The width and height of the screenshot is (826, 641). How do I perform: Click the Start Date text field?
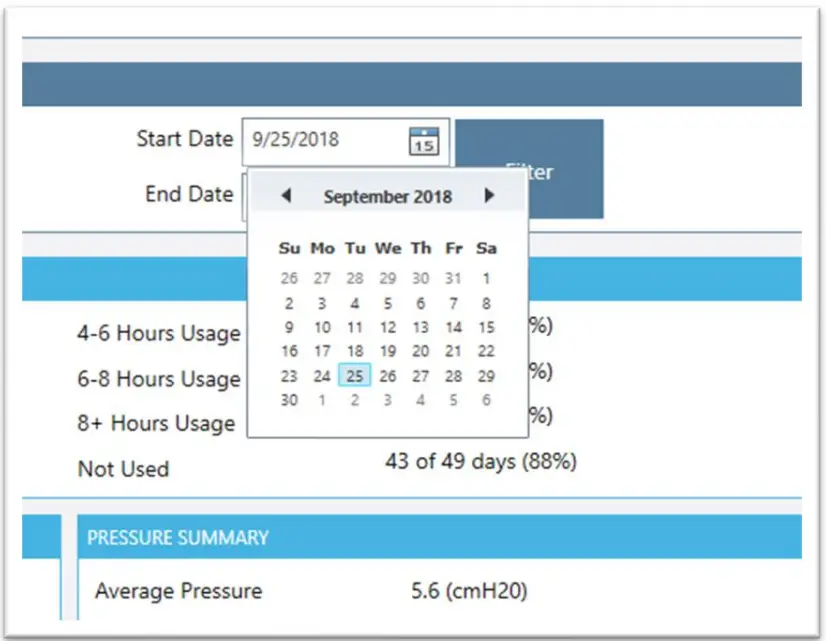pos(325,140)
